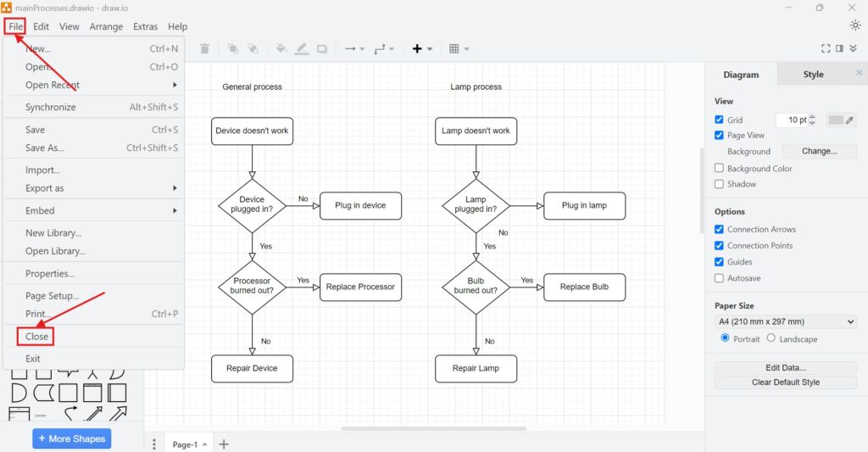
Task: Click the trash delete icon in toolbar
Action: (x=204, y=49)
